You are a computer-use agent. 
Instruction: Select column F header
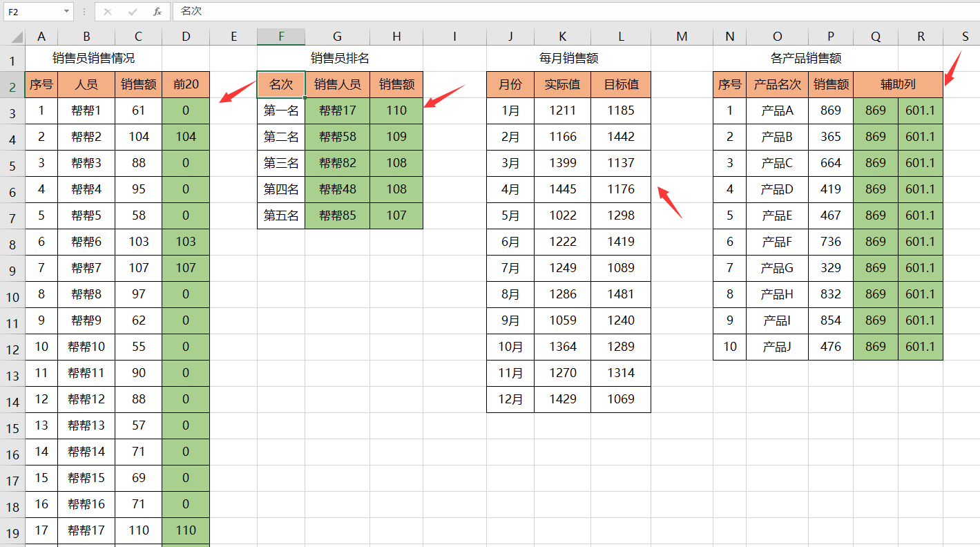point(281,37)
